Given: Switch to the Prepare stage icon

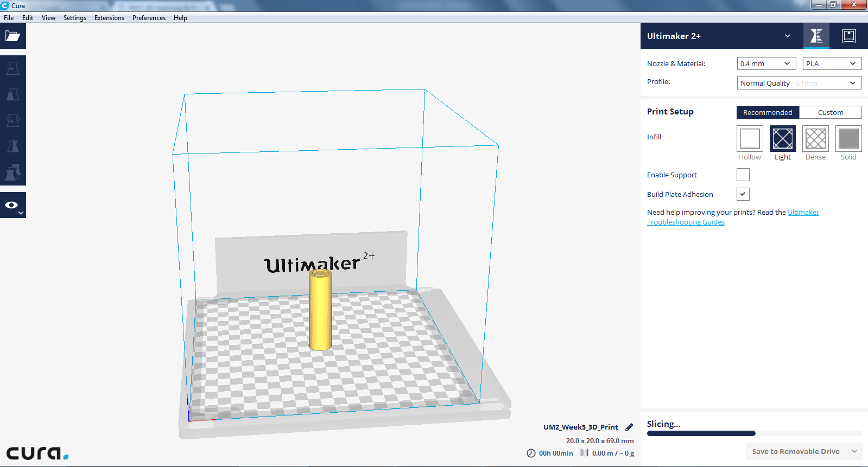Looking at the screenshot, I should [816, 36].
